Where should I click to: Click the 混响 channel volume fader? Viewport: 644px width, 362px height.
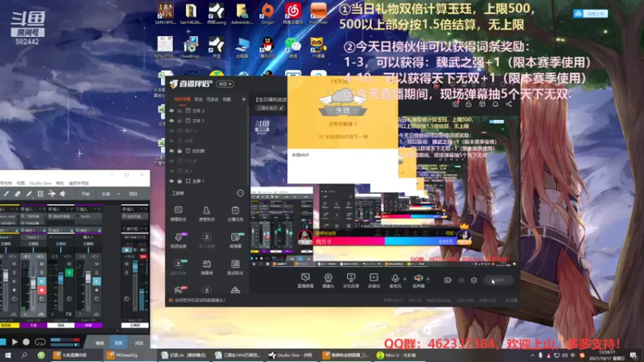[x=61, y=278]
